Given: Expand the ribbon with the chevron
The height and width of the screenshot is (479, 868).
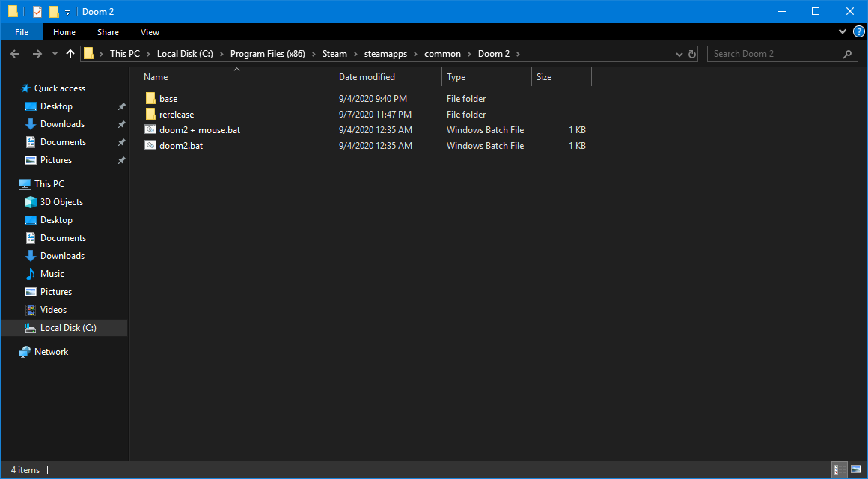Looking at the screenshot, I should (843, 31).
